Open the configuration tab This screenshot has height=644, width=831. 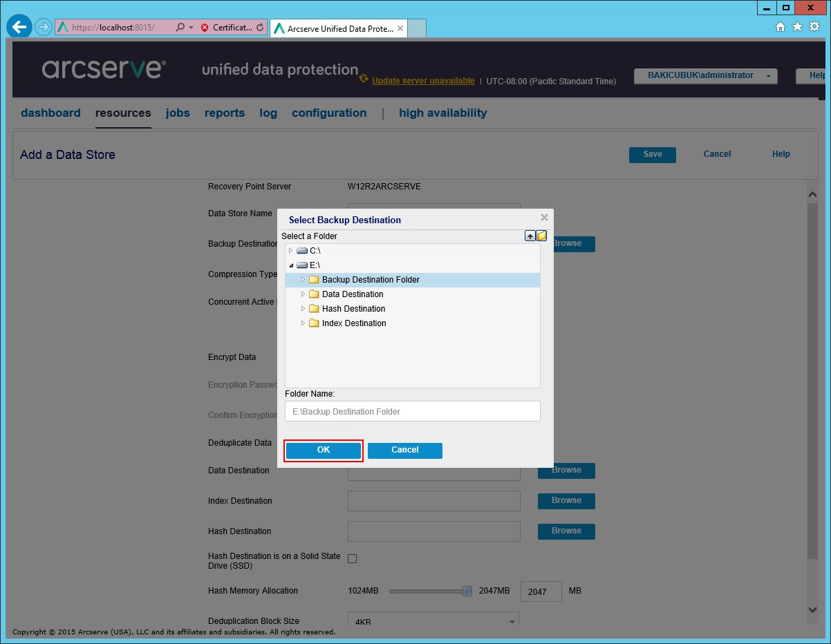[329, 113]
